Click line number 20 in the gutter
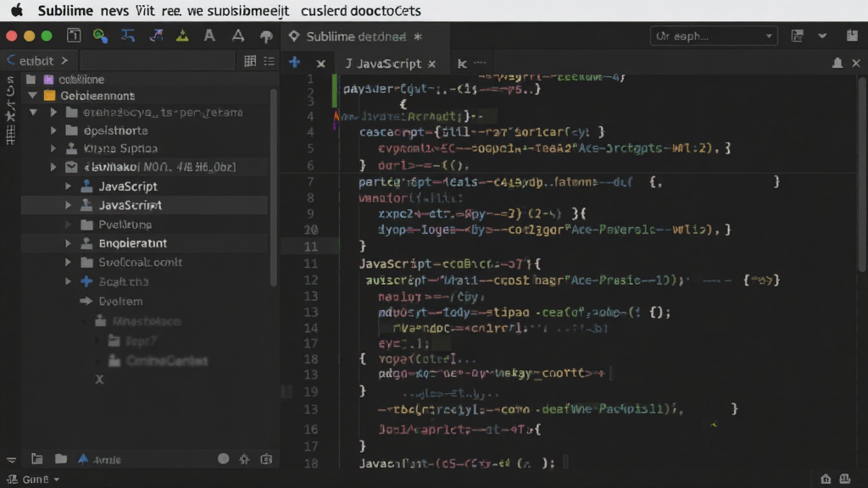The width and height of the screenshot is (868, 488). pos(310,230)
